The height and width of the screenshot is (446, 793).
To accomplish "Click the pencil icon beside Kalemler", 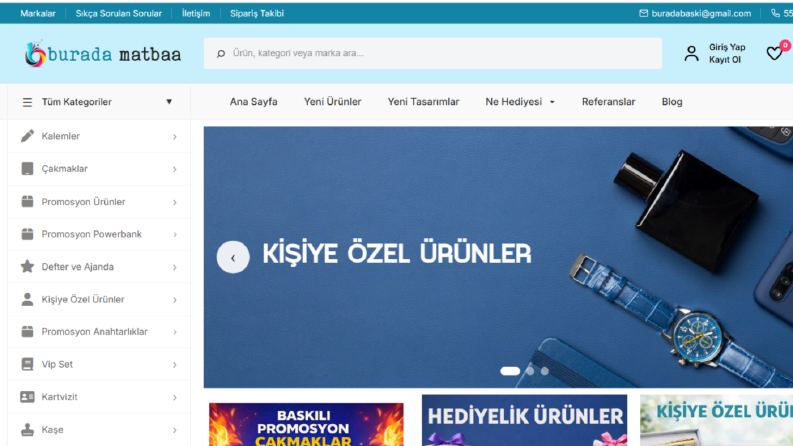I will [x=27, y=136].
